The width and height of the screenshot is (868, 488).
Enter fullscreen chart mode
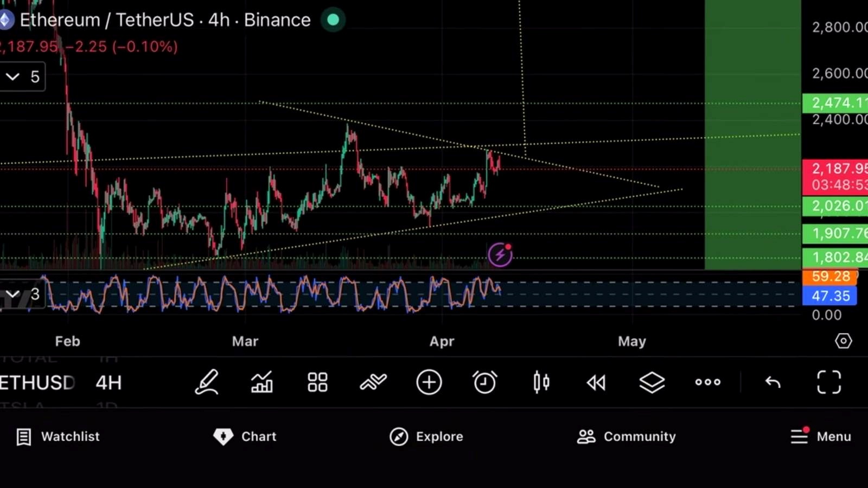click(829, 382)
